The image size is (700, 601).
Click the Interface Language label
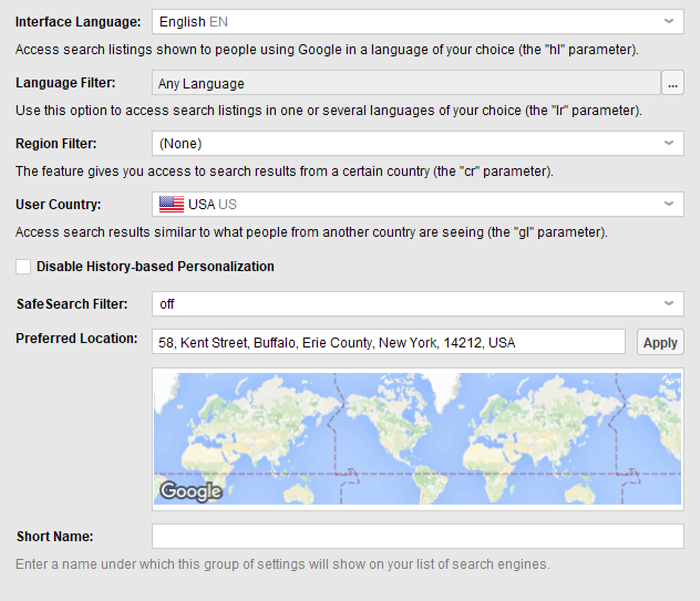point(78,22)
